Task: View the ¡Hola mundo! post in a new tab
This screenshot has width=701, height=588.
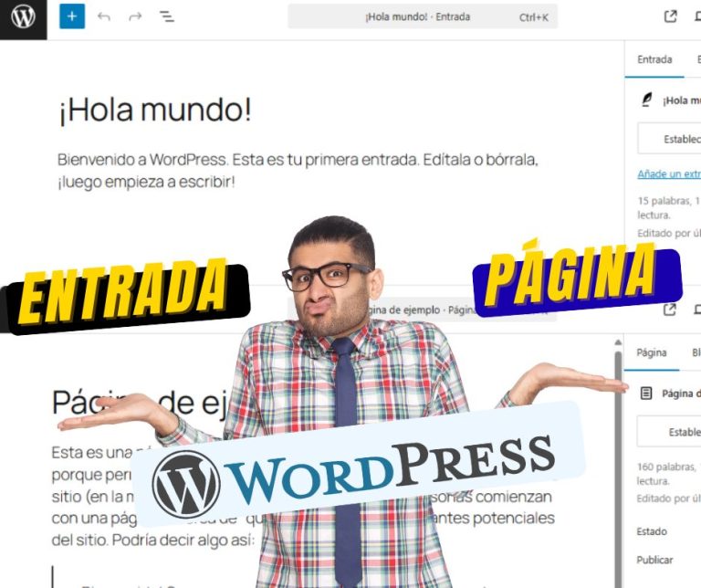Action: coord(670,16)
